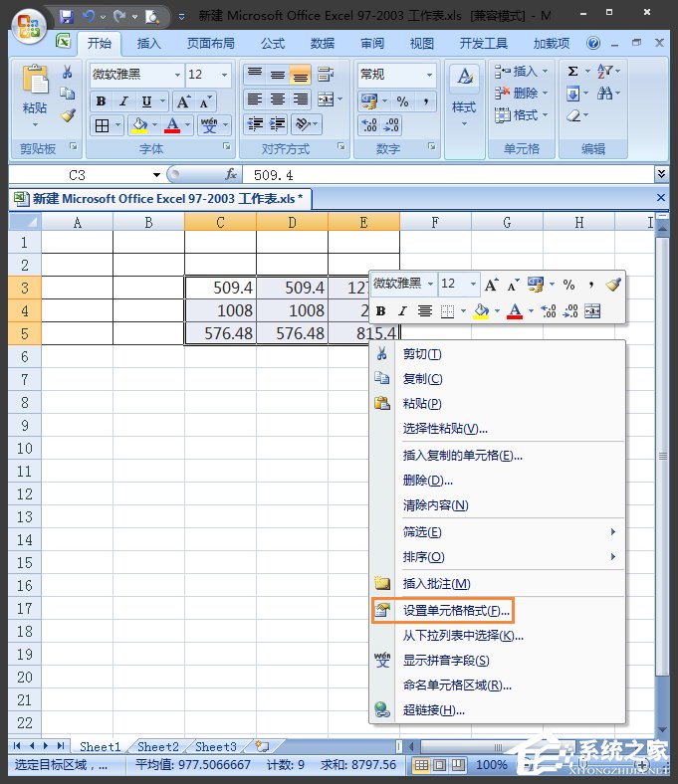Select column G header
Viewport: 678px width, 784px height.
pyautogui.click(x=507, y=222)
